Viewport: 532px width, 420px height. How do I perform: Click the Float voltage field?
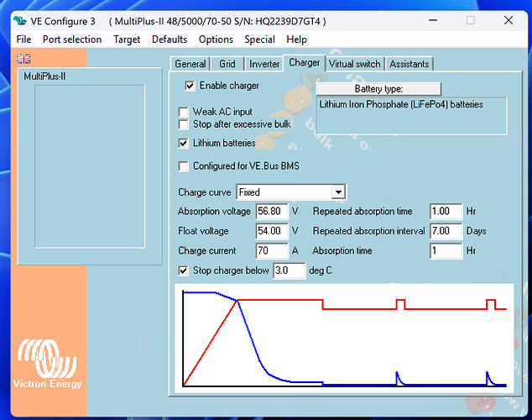point(272,231)
